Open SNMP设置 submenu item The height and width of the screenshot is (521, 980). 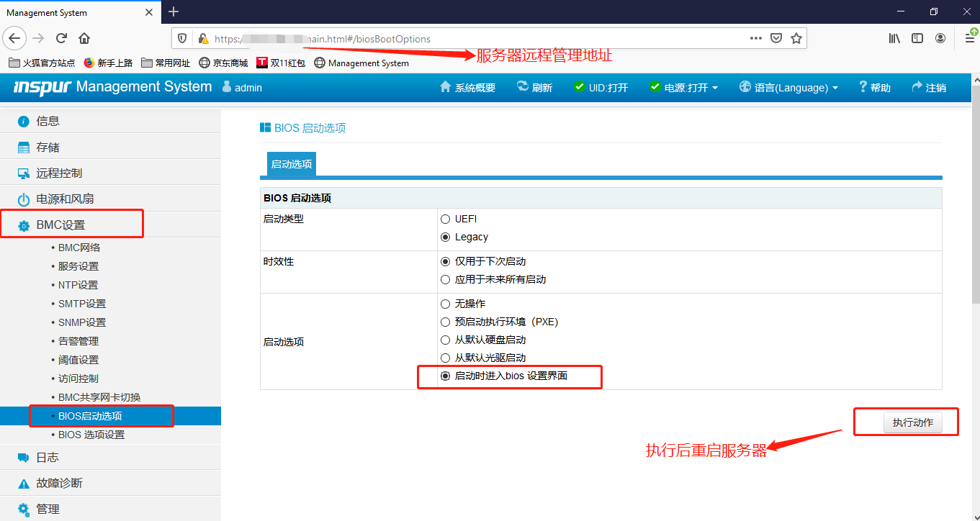tap(82, 322)
